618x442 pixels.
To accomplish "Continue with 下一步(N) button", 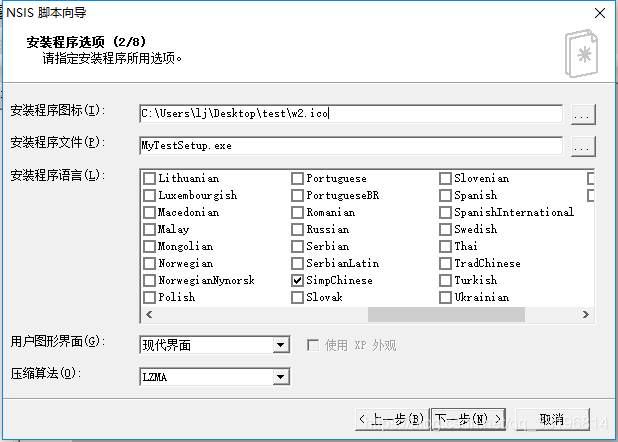I will pos(468,419).
